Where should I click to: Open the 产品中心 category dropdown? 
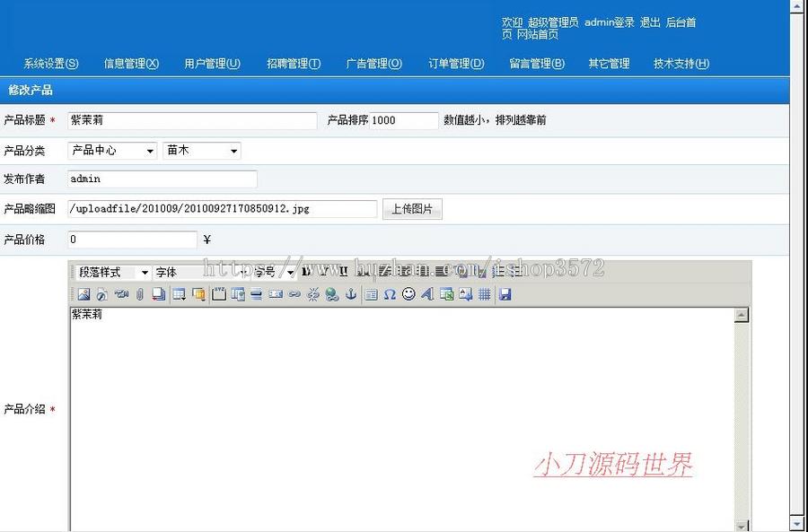coord(112,151)
